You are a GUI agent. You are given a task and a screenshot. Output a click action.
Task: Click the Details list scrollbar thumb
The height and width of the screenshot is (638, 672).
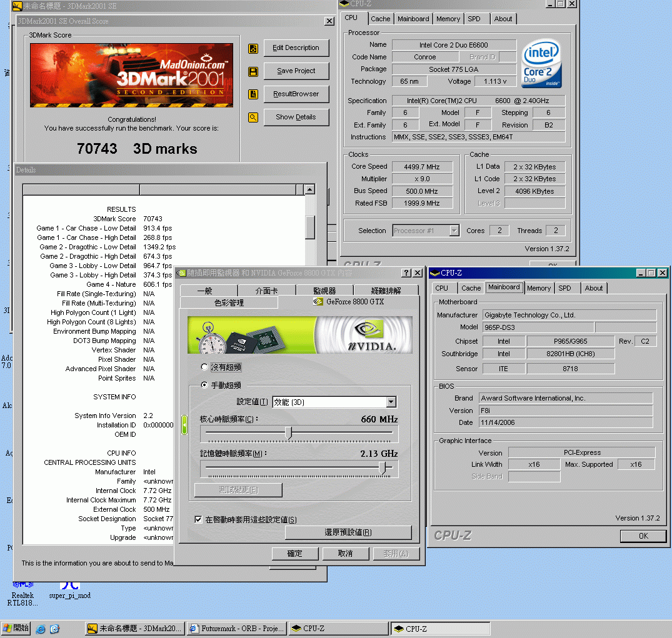point(310,227)
